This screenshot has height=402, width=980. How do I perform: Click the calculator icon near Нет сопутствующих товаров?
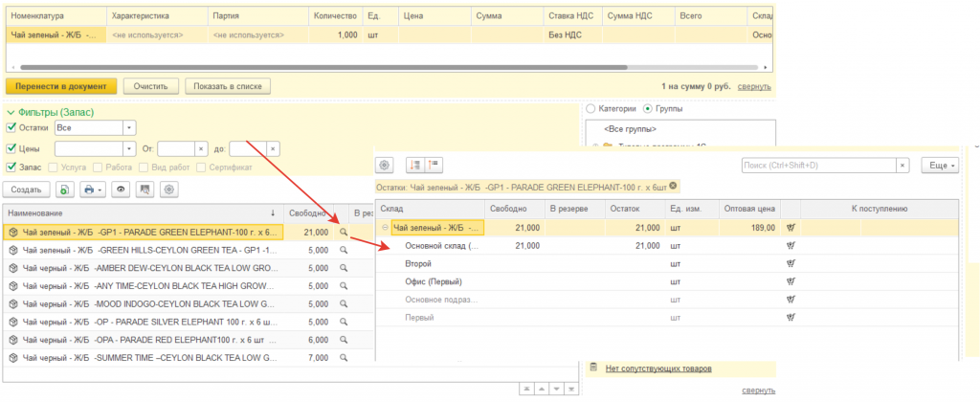click(593, 368)
